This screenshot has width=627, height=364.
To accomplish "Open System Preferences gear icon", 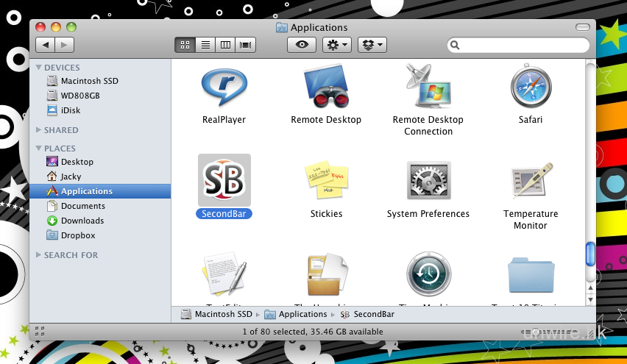I will (x=428, y=181).
